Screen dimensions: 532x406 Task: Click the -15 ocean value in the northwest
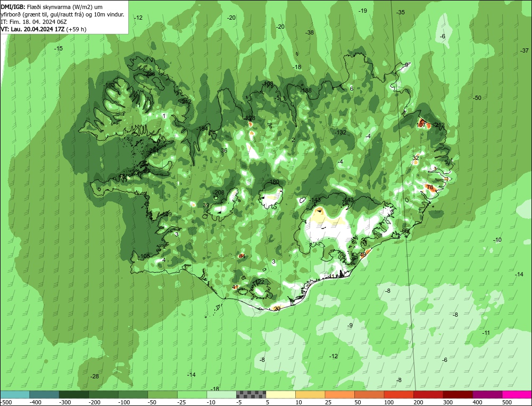(x=59, y=49)
